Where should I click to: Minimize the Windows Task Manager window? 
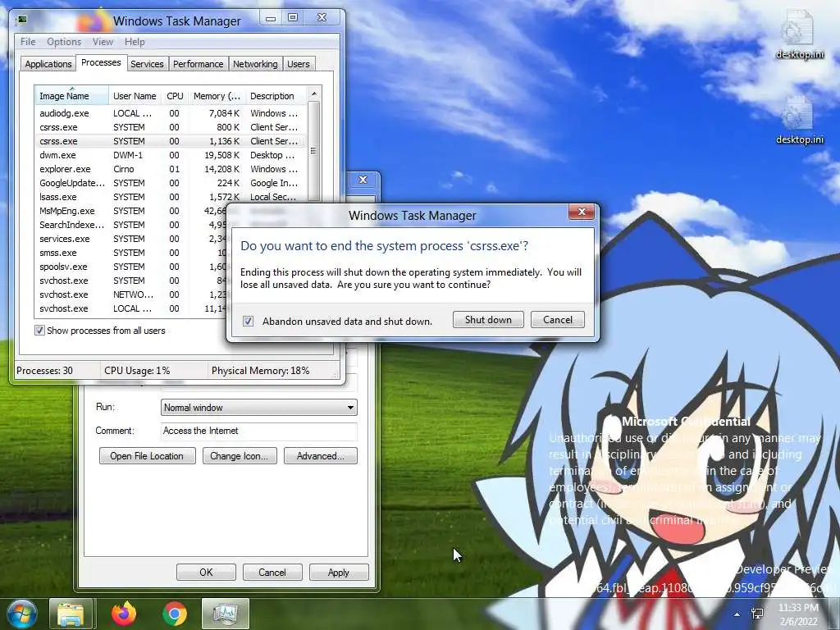coord(271,18)
